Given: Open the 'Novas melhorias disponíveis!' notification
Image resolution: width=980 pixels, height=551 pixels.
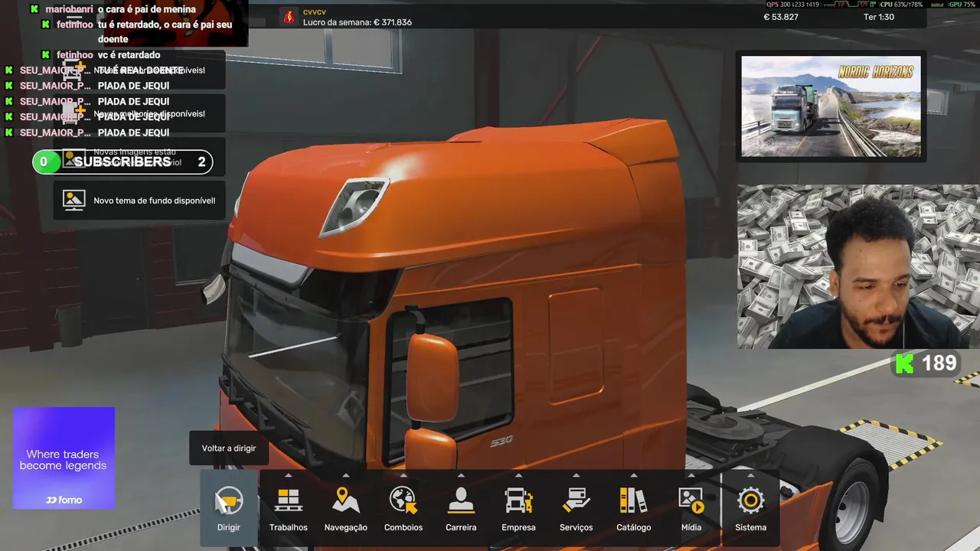Looking at the screenshot, I should coord(139,113).
